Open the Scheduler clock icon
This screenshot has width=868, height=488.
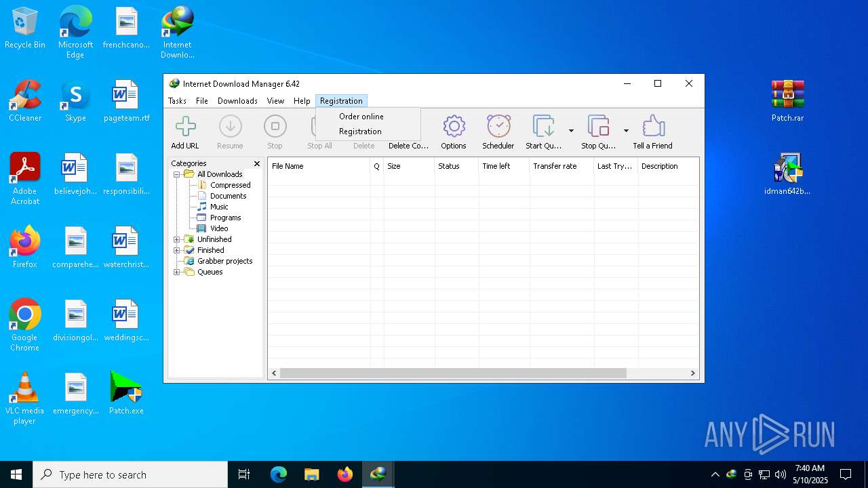498,127
